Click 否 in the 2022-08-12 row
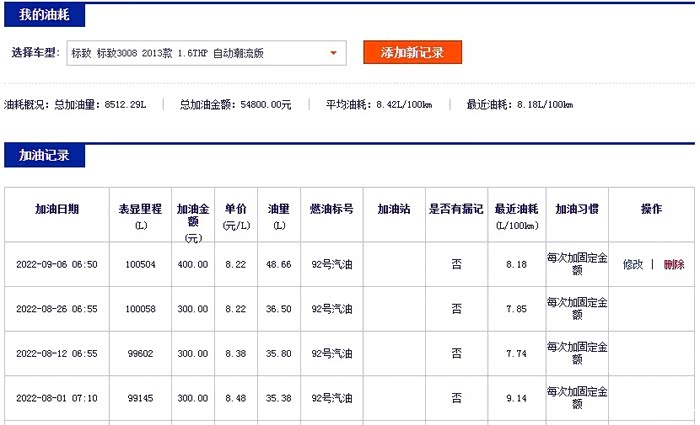Image resolution: width=700 pixels, height=425 pixels. [x=456, y=354]
